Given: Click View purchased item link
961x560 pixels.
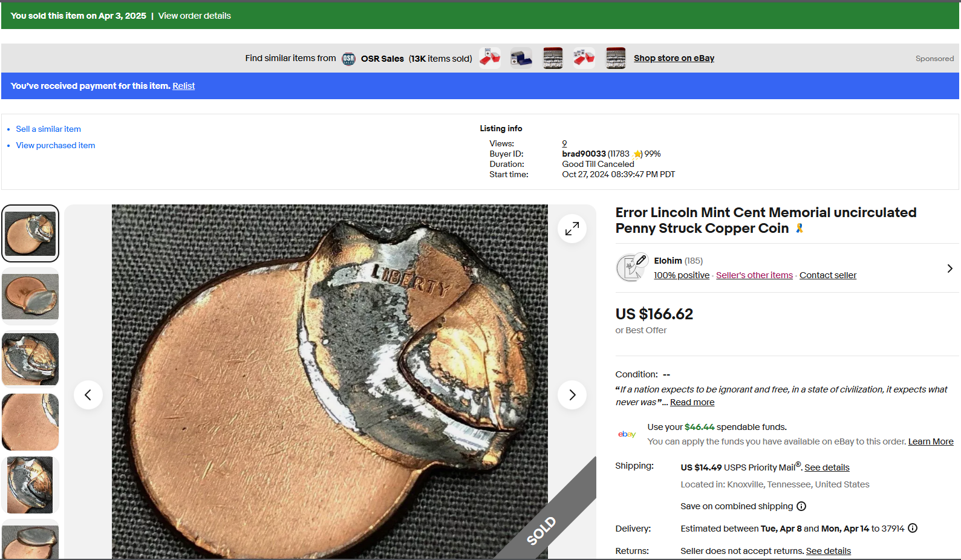Looking at the screenshot, I should click(x=56, y=145).
